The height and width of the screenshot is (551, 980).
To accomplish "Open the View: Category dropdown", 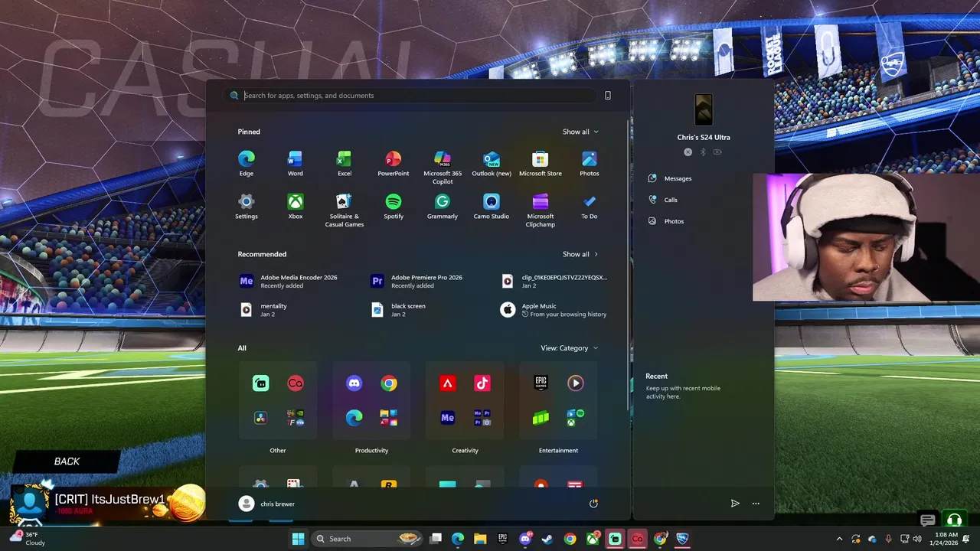I will [569, 348].
